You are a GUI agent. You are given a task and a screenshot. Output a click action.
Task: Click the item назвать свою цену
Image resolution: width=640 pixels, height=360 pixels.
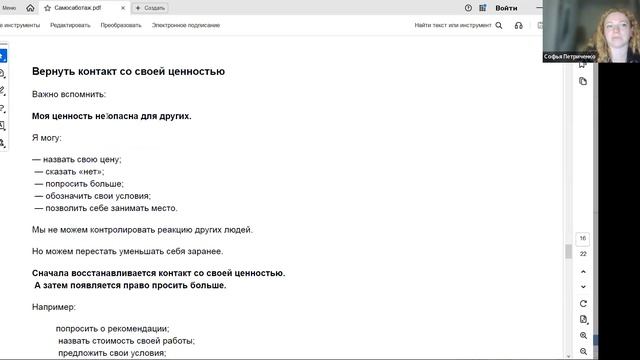pos(77,160)
